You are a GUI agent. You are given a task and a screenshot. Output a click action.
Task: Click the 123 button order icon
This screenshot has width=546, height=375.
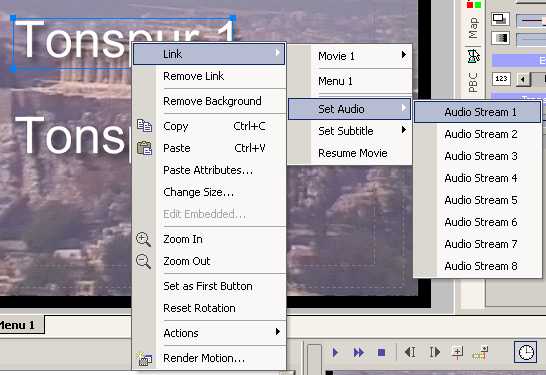501,79
